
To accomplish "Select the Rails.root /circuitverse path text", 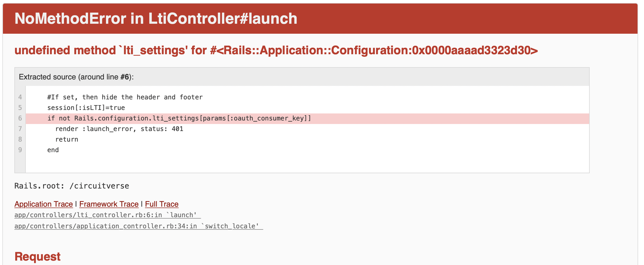I will click(72, 186).
